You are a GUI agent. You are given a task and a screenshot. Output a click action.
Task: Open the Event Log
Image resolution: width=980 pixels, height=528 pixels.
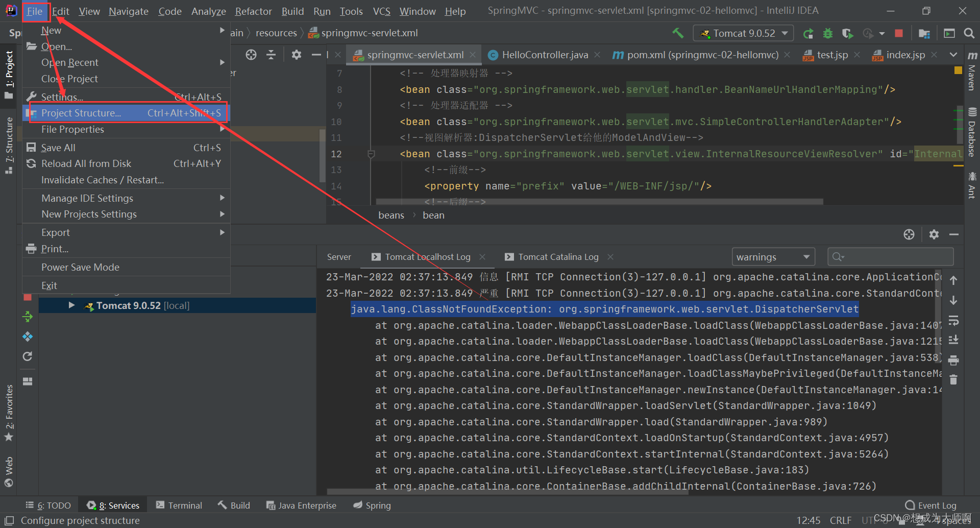(930, 506)
